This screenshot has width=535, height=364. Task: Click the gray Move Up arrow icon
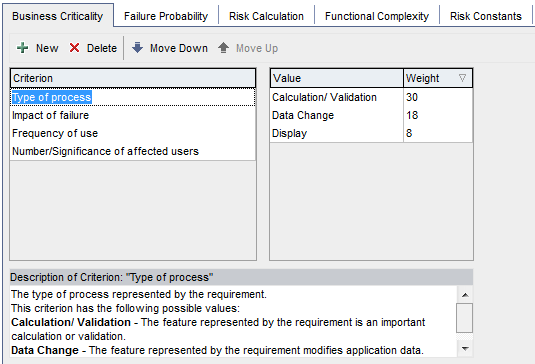[x=223, y=48]
